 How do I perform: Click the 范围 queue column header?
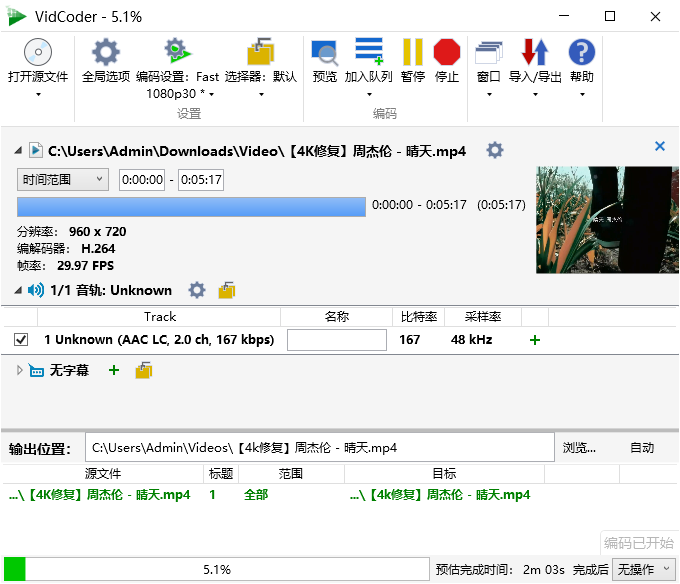point(291,473)
